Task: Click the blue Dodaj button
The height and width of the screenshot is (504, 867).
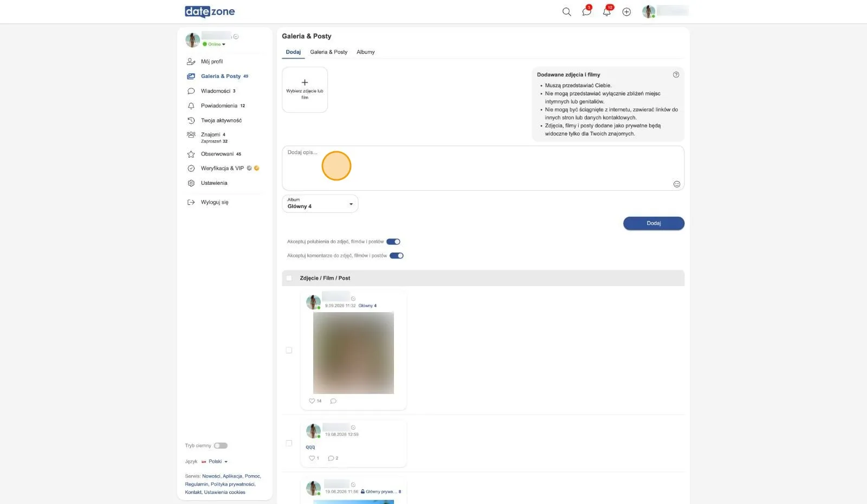Action: [x=654, y=223]
